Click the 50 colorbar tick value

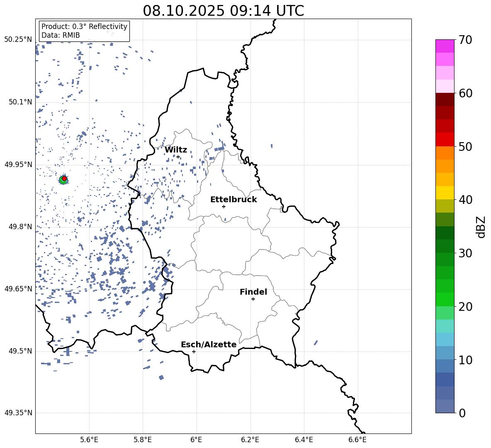pos(465,147)
